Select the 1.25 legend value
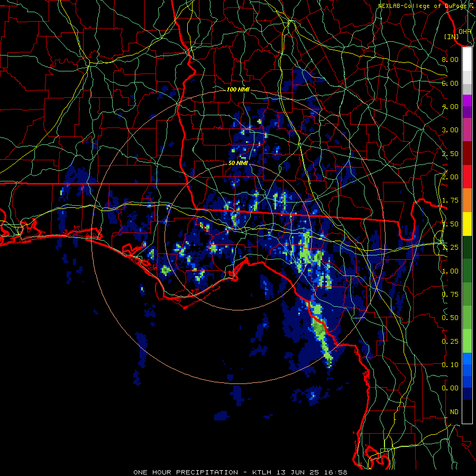 pos(450,248)
